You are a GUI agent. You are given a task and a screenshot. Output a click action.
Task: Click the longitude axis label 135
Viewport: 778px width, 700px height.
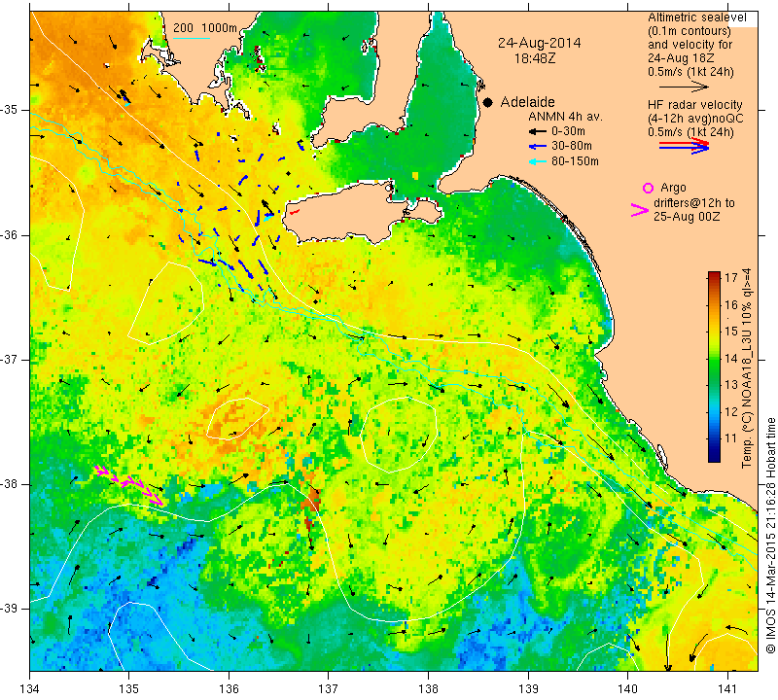(x=129, y=689)
